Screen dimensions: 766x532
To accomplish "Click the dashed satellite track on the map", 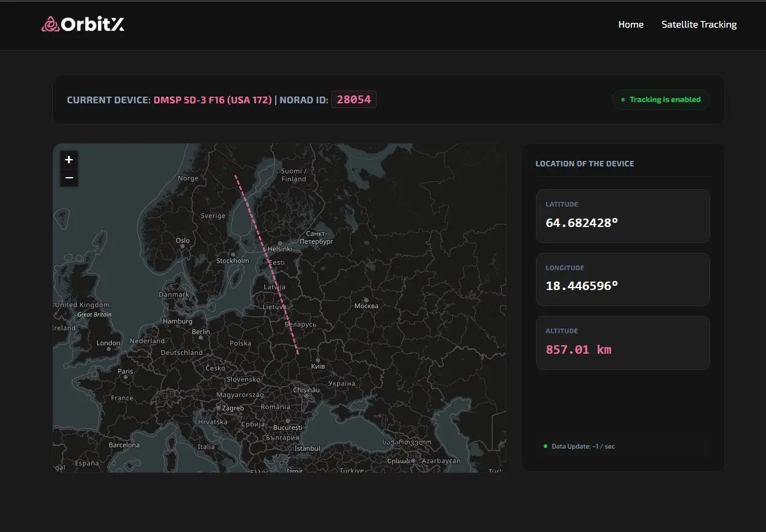I will [267, 265].
